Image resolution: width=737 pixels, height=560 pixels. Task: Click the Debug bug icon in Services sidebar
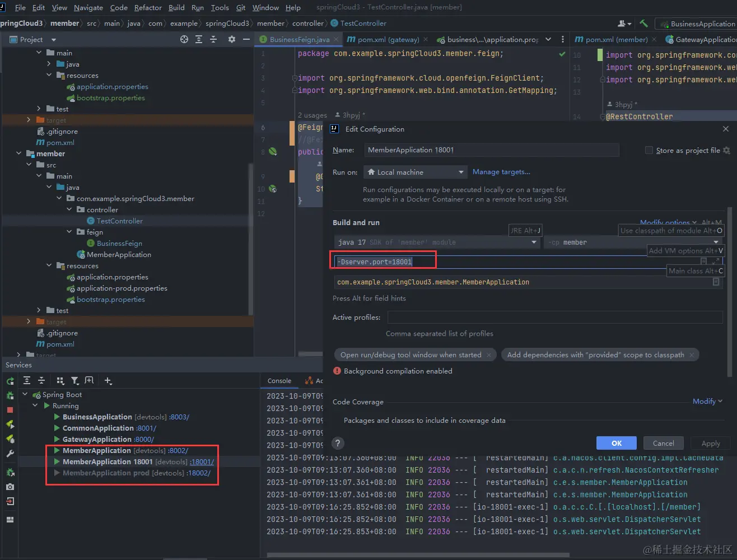pos(10,395)
